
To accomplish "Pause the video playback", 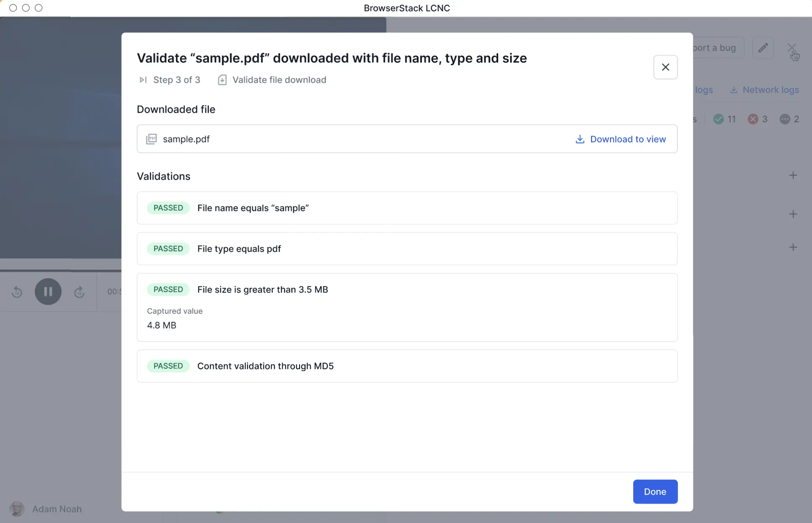I will (48, 291).
